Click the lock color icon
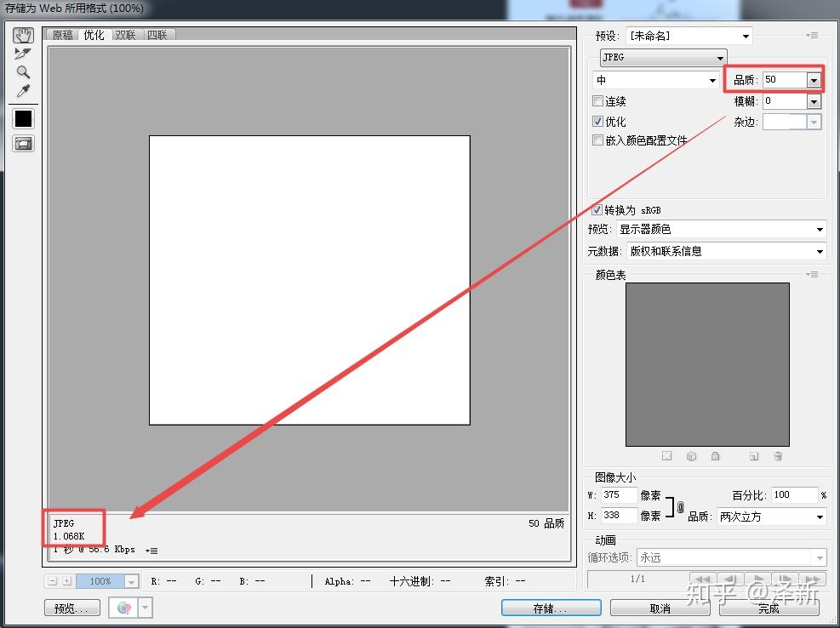 (x=715, y=456)
